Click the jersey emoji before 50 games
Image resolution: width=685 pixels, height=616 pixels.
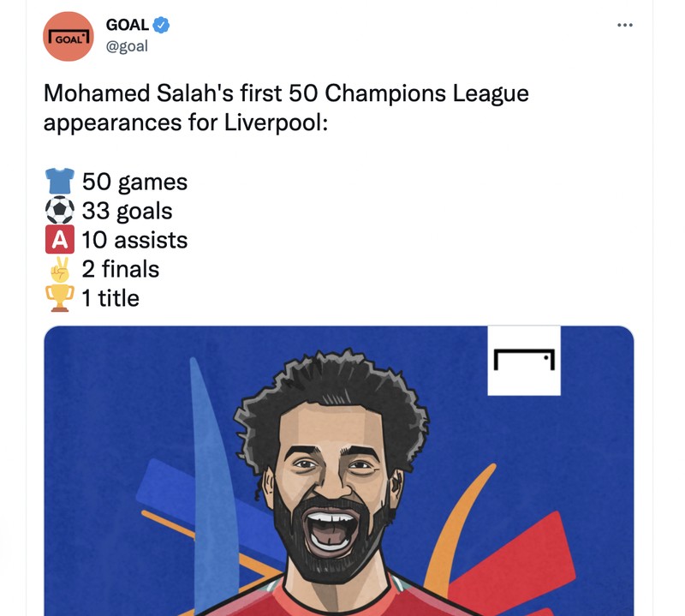tap(57, 180)
